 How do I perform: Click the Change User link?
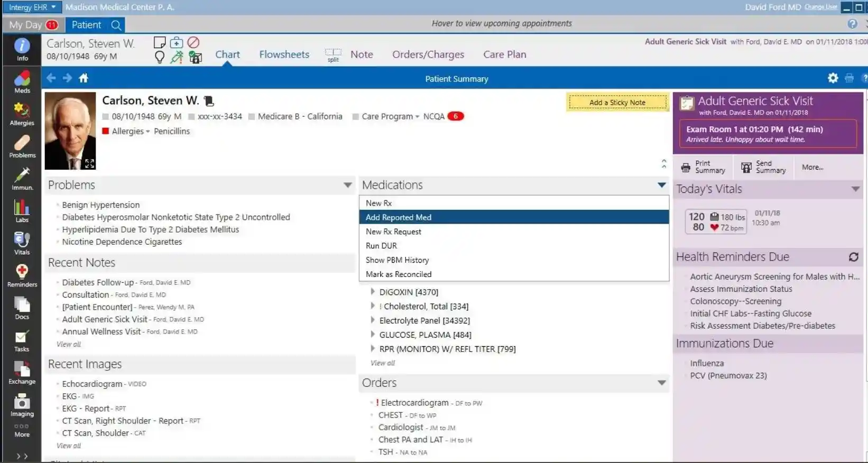point(820,7)
